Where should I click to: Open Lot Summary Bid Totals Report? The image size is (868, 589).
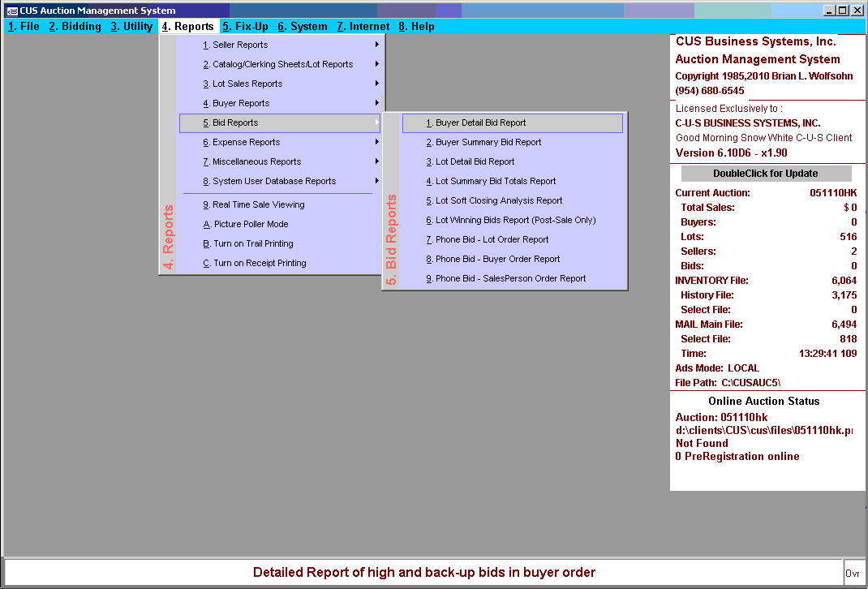pos(513,181)
